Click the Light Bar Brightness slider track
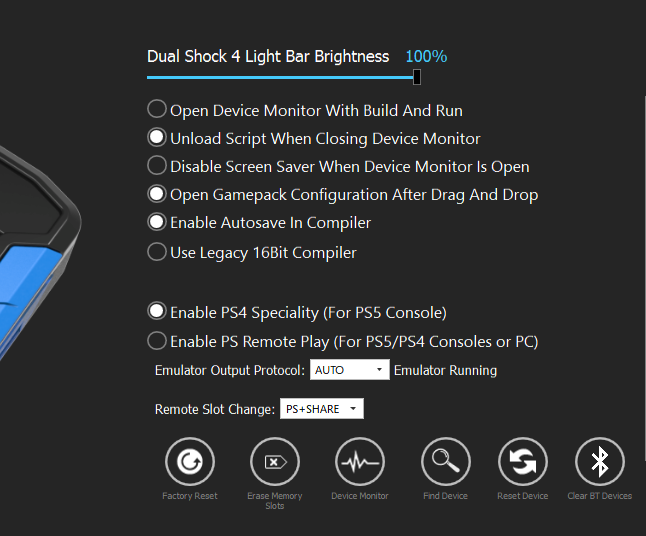Screen dimensions: 646x536 (x=280, y=77)
